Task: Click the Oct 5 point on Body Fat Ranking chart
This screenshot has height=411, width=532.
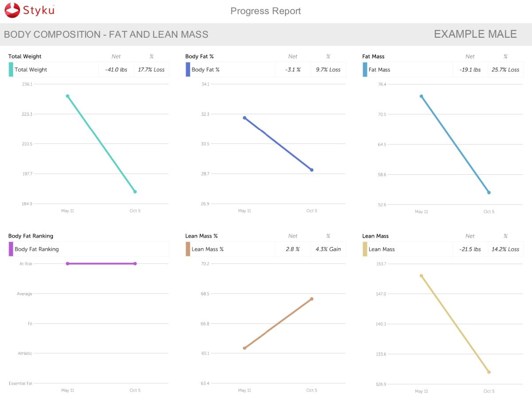Action: [135, 264]
